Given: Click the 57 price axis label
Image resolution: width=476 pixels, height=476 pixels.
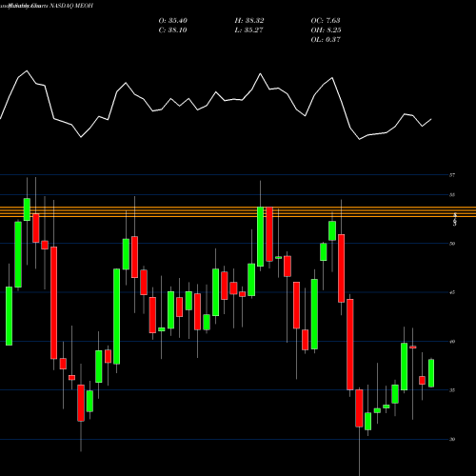Looking at the screenshot, I should [452, 175].
